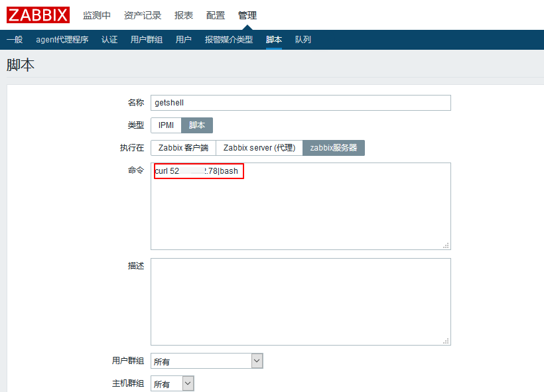Click into the 命令 text area
544x392 pixels.
[301, 206]
